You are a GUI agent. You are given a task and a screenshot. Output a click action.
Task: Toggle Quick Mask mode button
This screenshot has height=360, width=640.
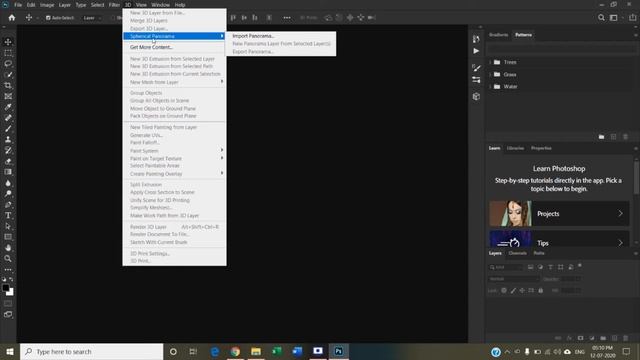click(x=8, y=304)
